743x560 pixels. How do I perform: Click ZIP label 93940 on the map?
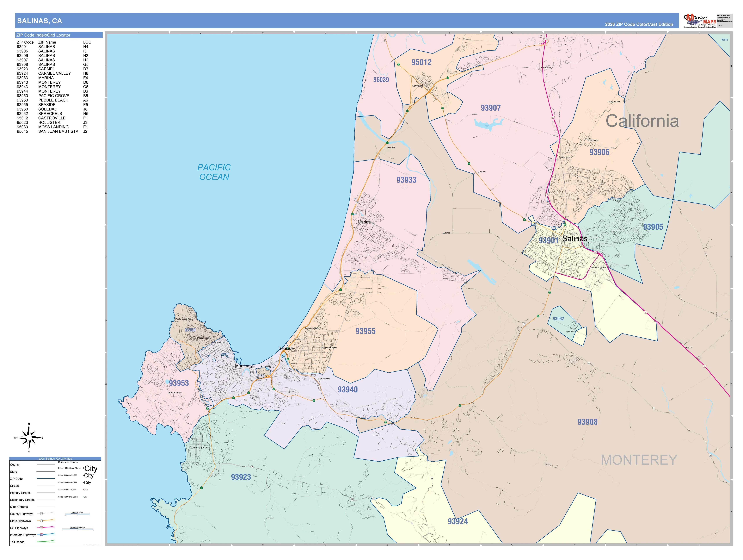click(348, 390)
